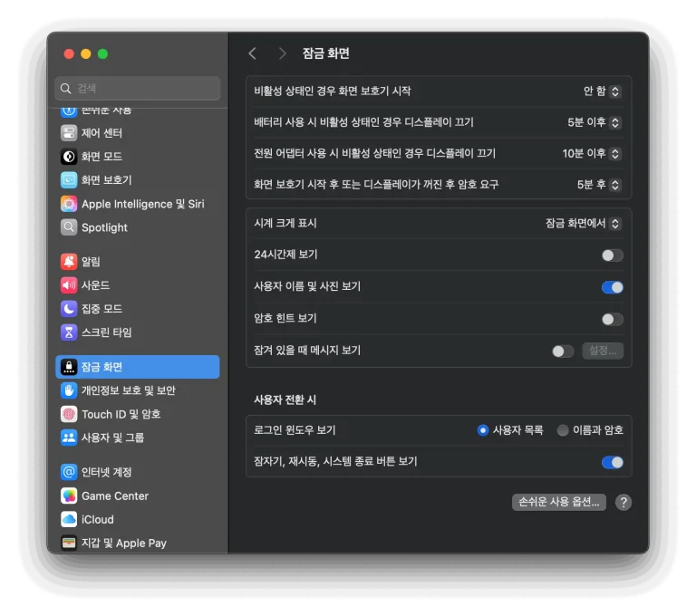Click the 제어 센터 sidebar icon

[69, 133]
